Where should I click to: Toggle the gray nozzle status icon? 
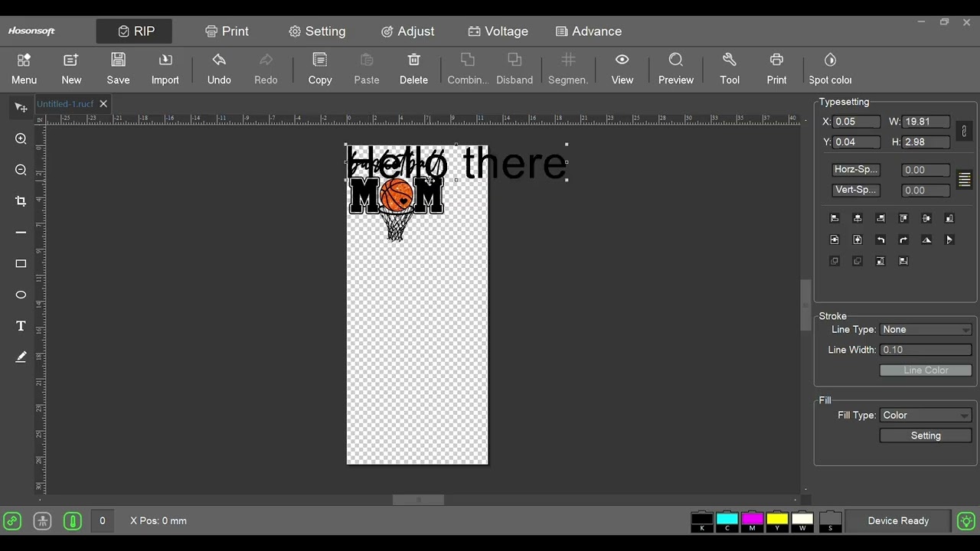tap(42, 521)
